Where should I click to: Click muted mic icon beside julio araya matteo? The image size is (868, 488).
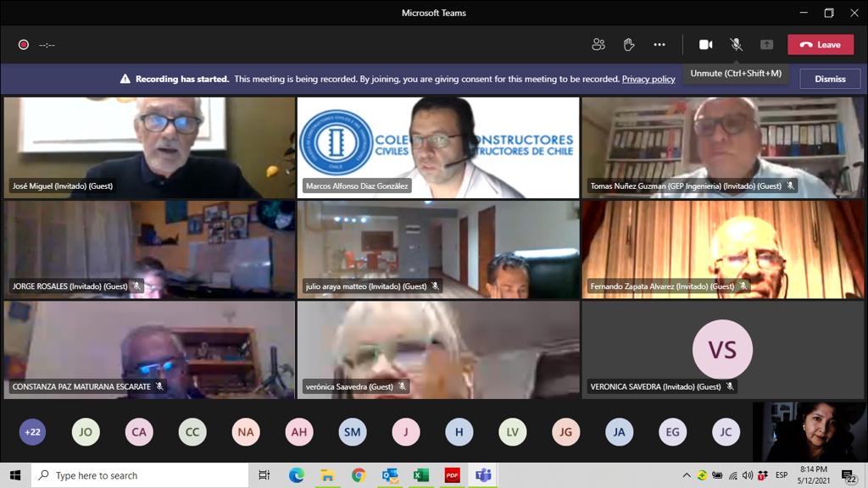point(436,286)
